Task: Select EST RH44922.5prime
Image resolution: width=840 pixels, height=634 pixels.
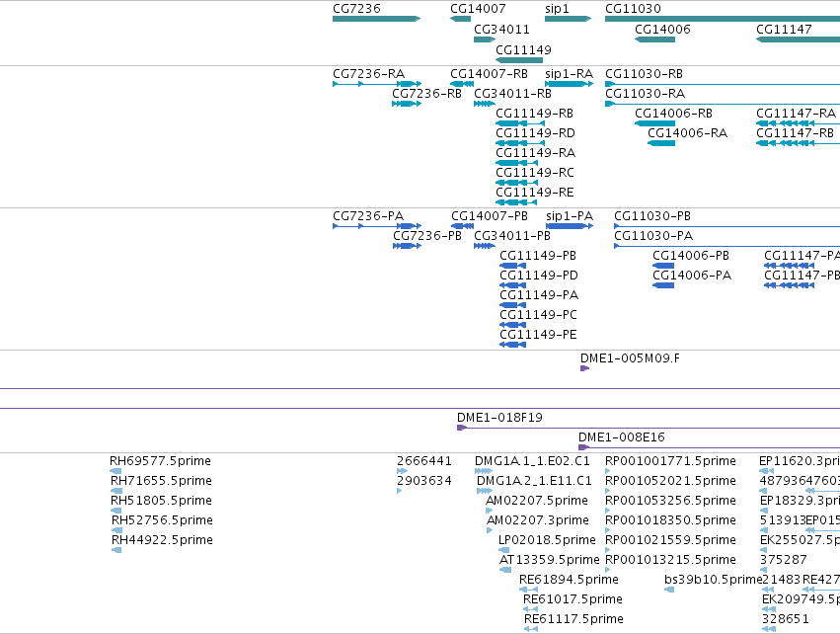Action: pyautogui.click(x=162, y=541)
